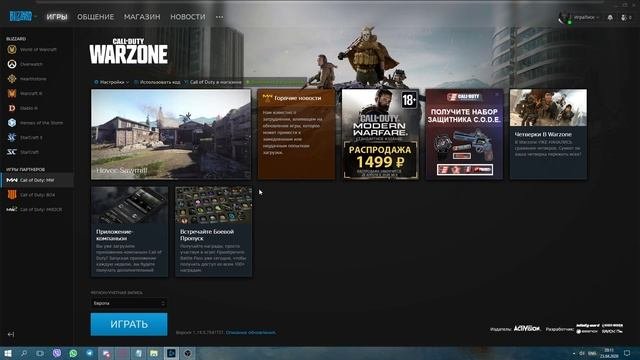Open the account profile dropdown
640x360 pixels.
coord(580,17)
